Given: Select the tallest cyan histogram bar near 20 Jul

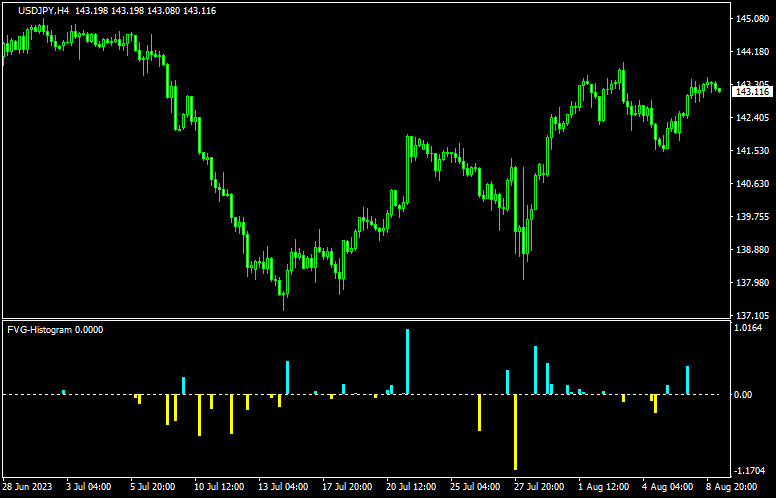Looking at the screenshot, I should coord(408,361).
